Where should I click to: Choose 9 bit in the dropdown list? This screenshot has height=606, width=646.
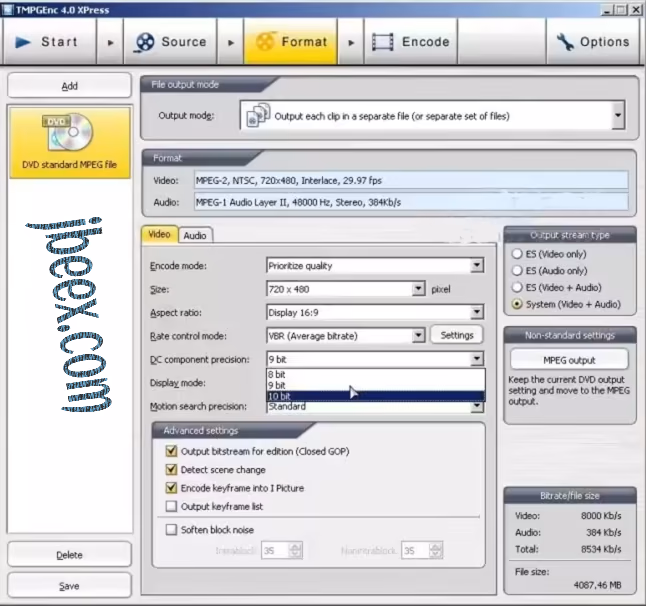tap(376, 386)
